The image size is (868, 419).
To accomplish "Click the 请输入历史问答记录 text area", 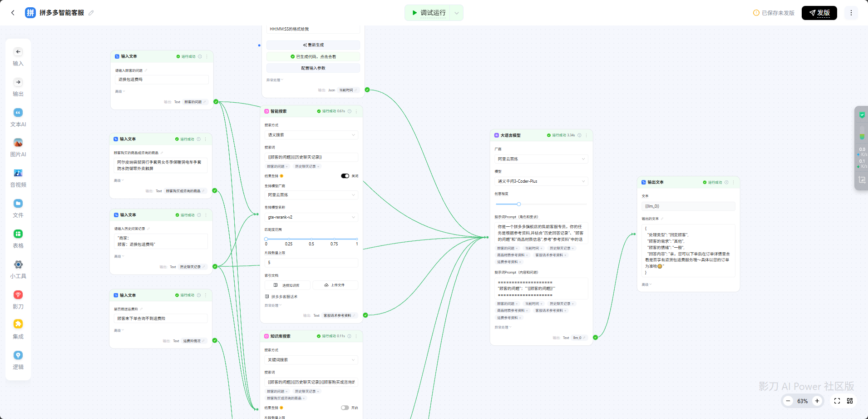I will 161,241.
